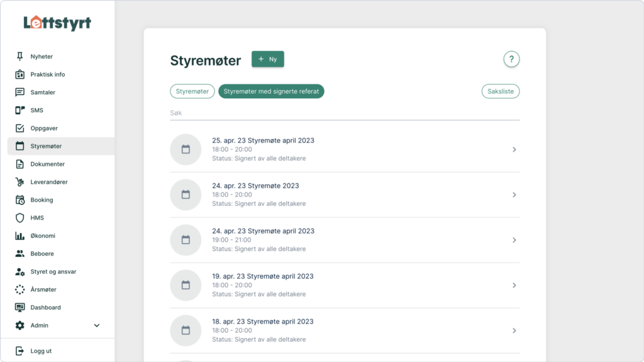Expand the 19. apr. 23 Styremøte arrow
Screen dimensions: 644x362
(x=514, y=285)
